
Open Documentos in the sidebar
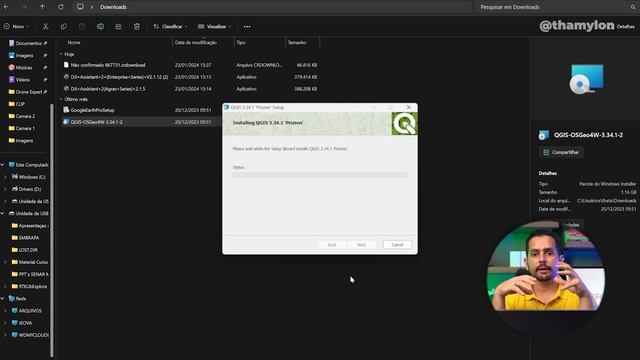pos(28,43)
